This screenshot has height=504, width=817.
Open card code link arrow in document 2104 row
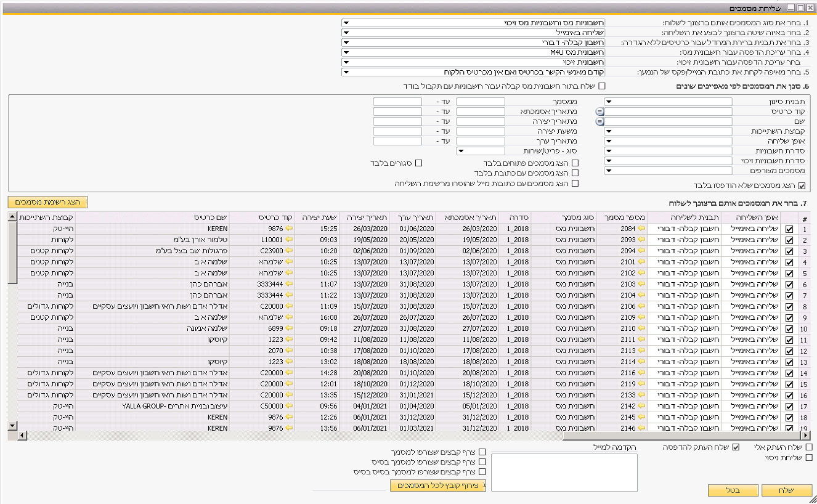pyautogui.click(x=289, y=295)
